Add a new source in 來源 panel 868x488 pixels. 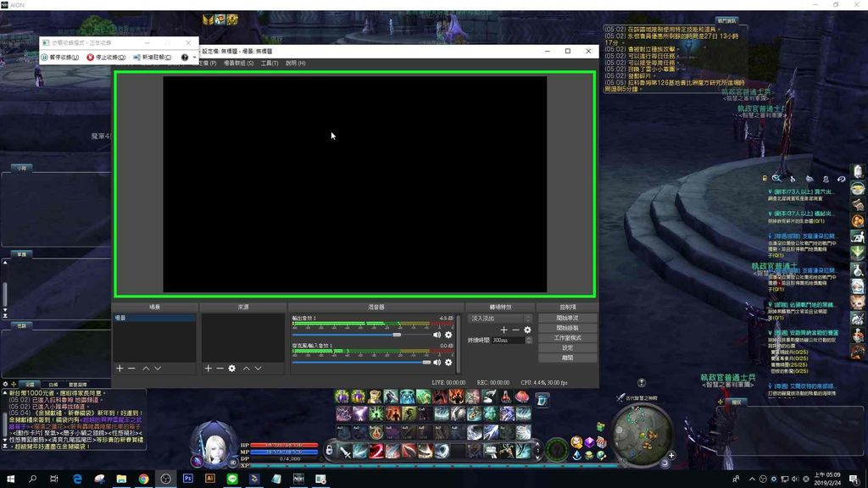point(209,369)
